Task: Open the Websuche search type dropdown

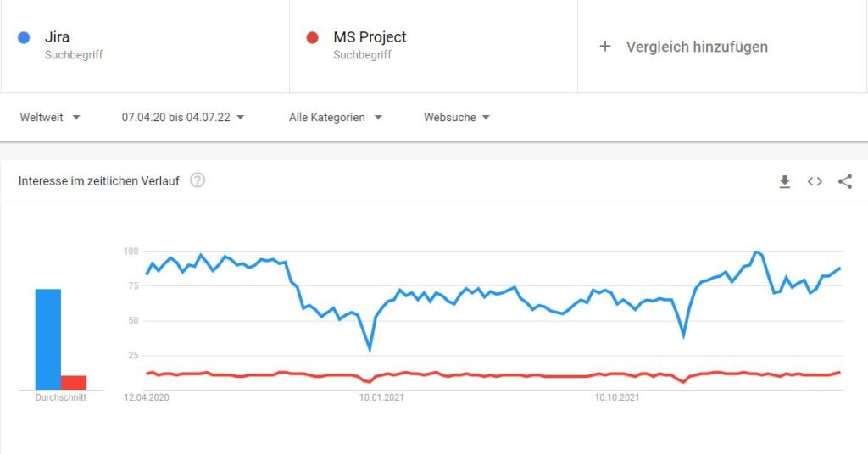Action: coord(457,117)
